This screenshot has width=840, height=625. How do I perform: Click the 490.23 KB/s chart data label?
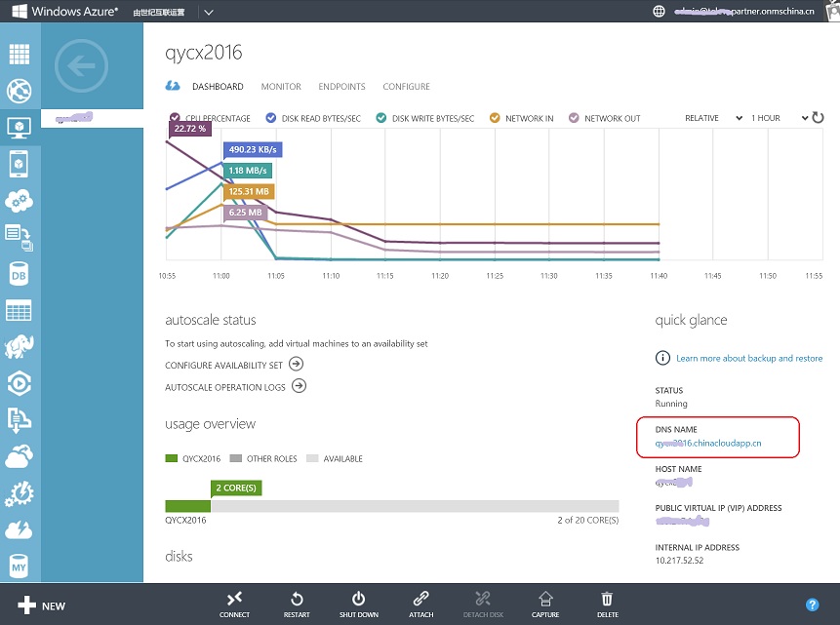coord(253,149)
